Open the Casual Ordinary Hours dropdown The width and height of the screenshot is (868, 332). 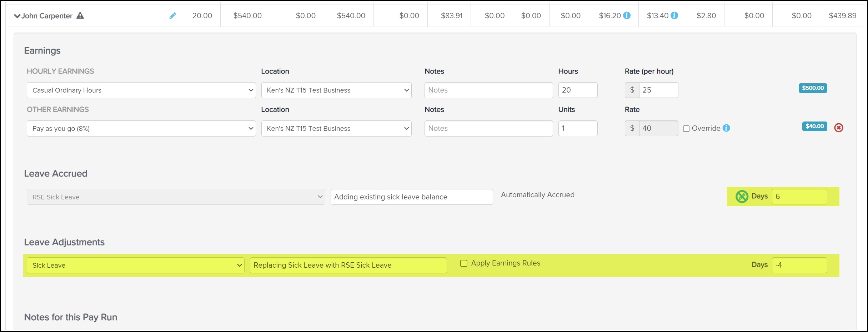141,90
